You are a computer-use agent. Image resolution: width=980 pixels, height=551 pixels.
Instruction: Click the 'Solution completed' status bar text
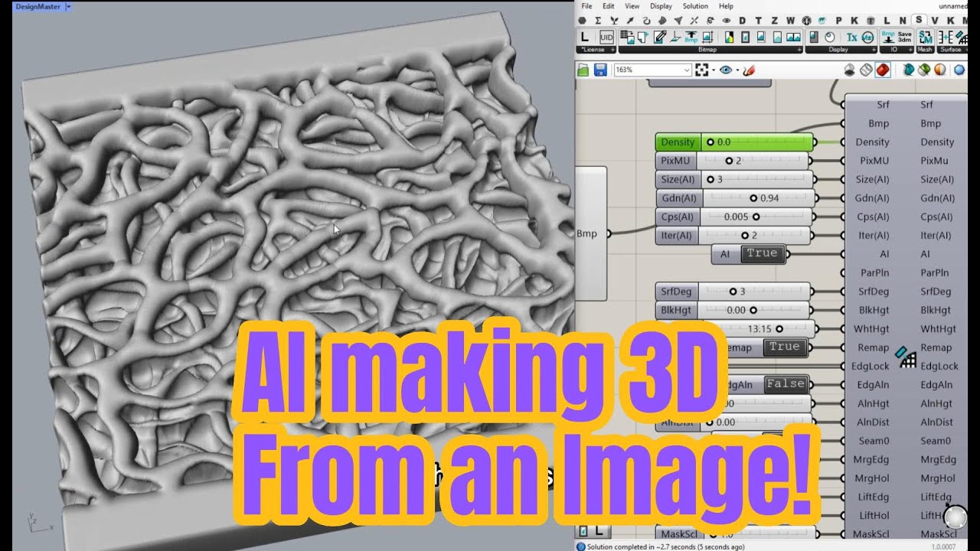tap(665, 546)
